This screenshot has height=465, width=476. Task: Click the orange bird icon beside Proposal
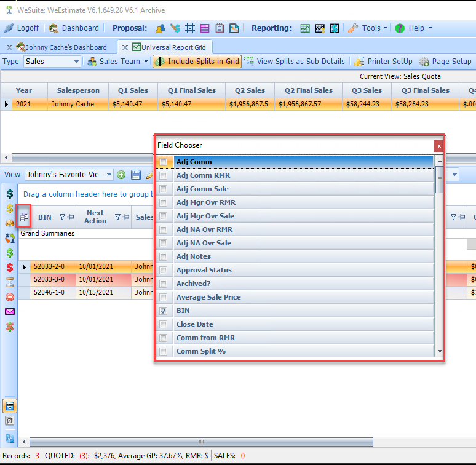[175, 28]
